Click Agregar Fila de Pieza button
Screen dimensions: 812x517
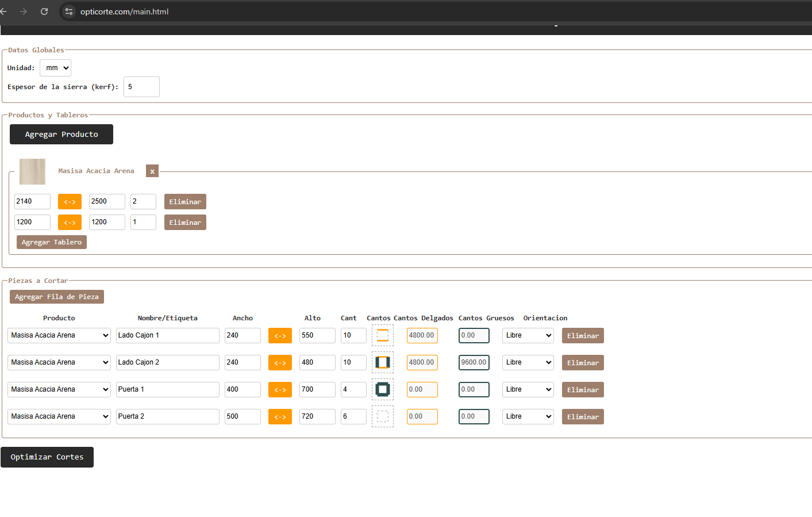(x=57, y=297)
